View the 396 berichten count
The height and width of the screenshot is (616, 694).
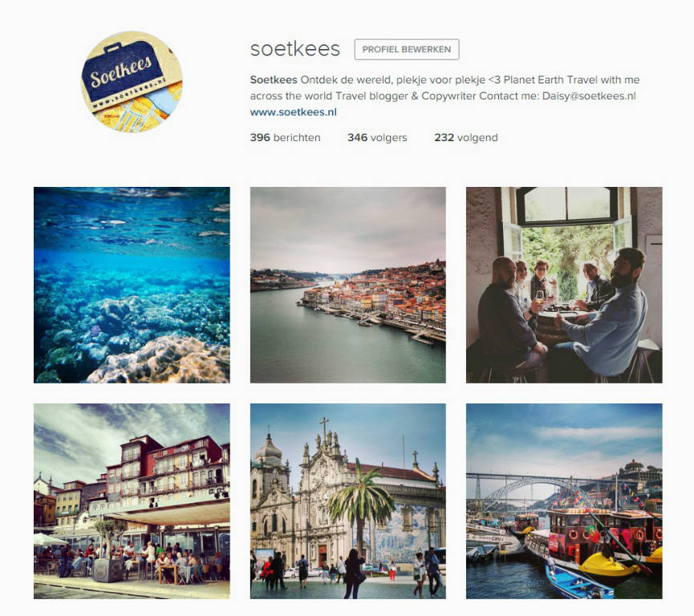285,138
